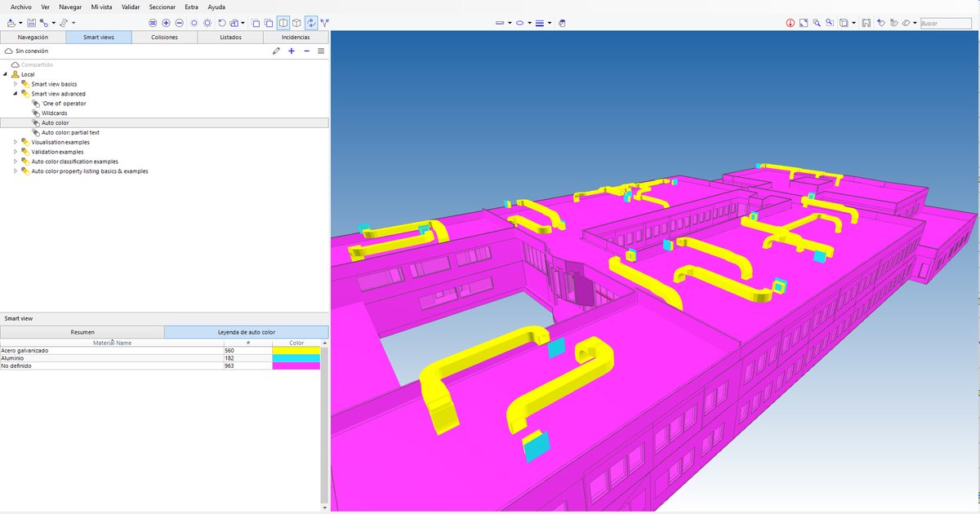Click the box view icon left of save-view
The height and width of the screenshot is (514, 980).
coord(844,23)
